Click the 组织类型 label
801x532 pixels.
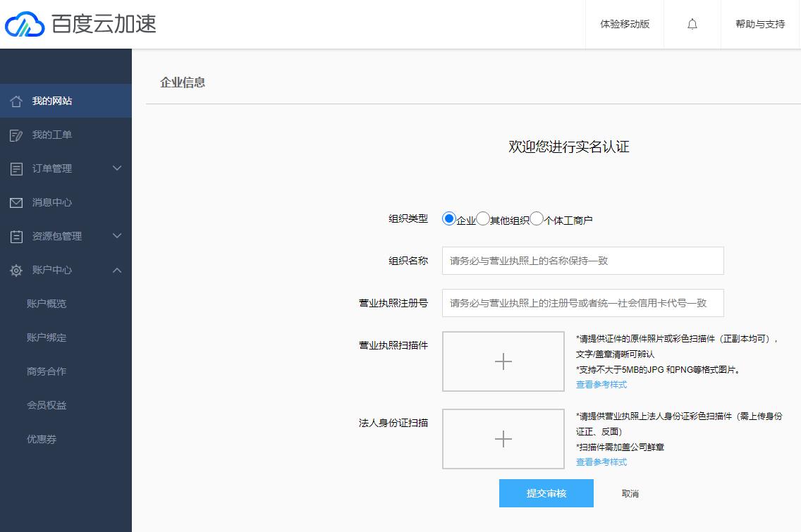click(408, 218)
